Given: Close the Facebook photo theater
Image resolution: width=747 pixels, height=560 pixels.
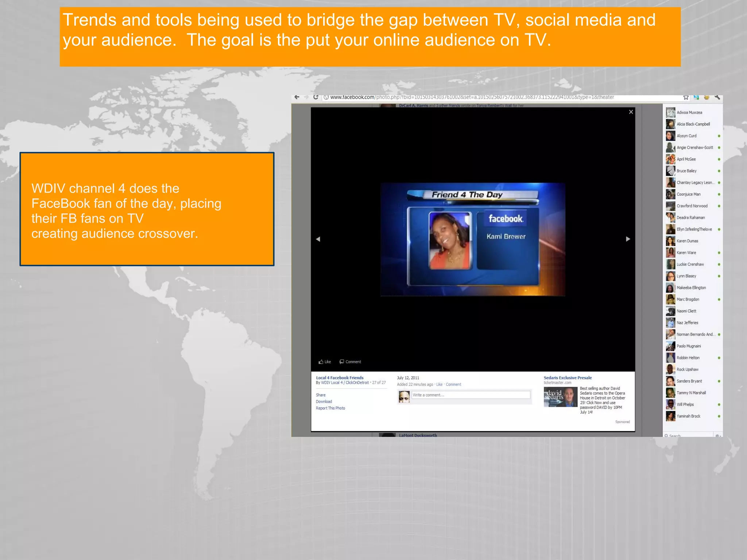Looking at the screenshot, I should 631,112.
